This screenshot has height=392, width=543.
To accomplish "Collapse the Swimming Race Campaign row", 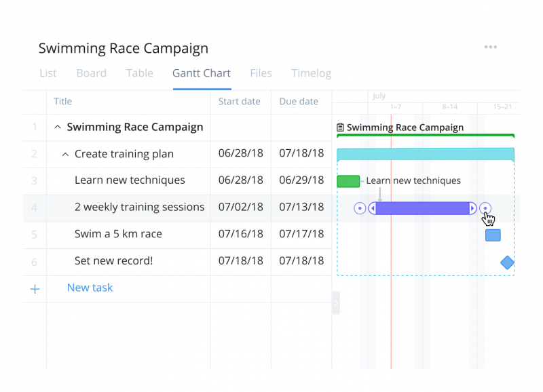I will [x=58, y=127].
